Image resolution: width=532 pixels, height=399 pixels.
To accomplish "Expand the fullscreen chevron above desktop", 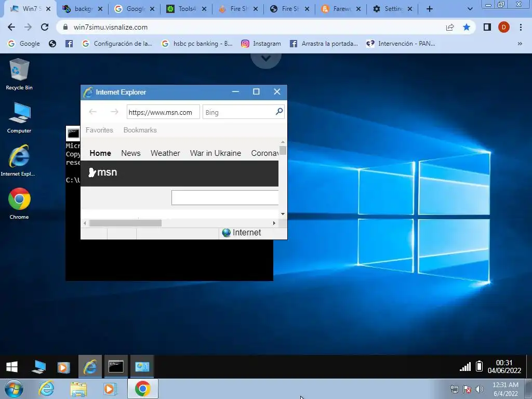I will pyautogui.click(x=266, y=59).
